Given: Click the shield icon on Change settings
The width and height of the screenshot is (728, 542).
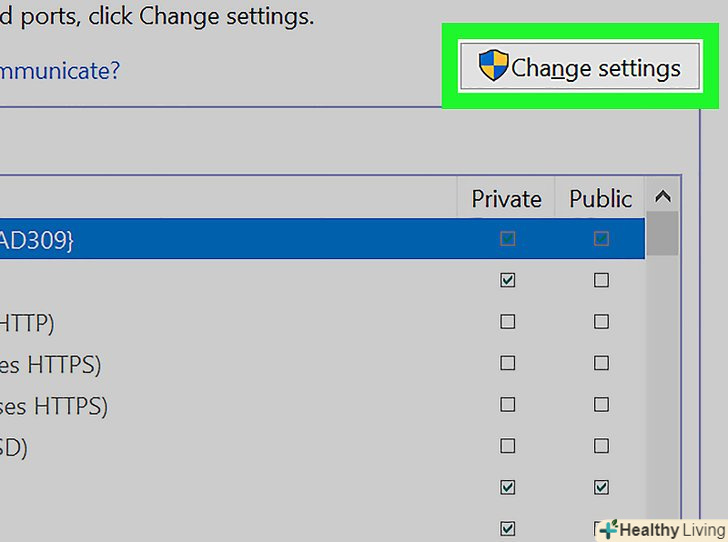Looking at the screenshot, I should pyautogui.click(x=494, y=67).
